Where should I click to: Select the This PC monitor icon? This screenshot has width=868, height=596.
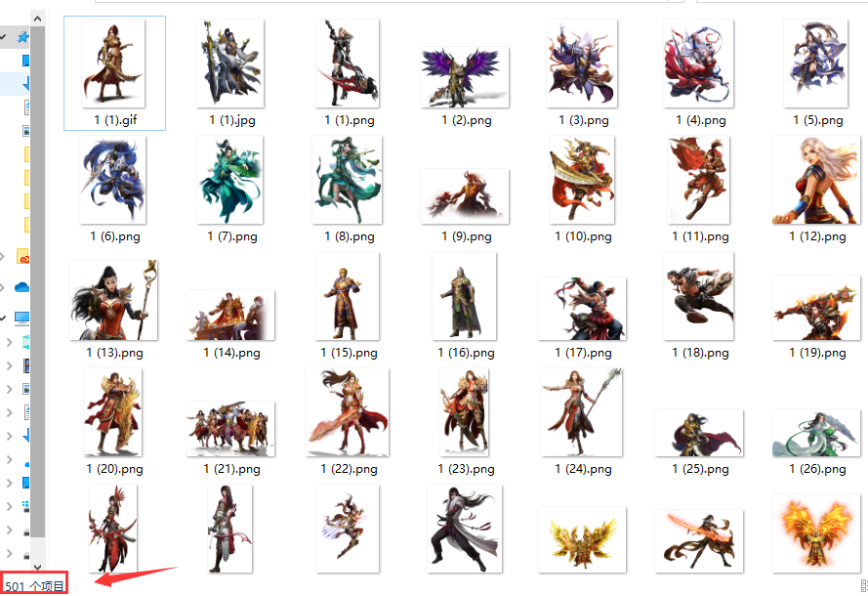click(22, 318)
